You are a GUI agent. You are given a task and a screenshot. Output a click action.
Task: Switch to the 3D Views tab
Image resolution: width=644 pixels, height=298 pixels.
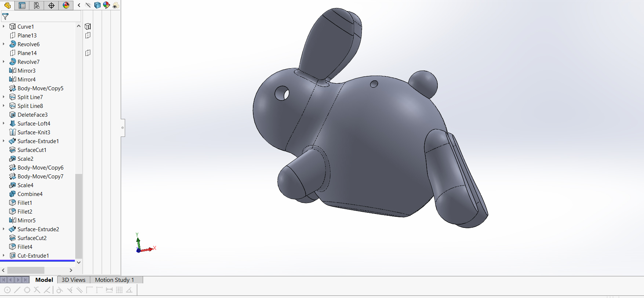pyautogui.click(x=73, y=280)
